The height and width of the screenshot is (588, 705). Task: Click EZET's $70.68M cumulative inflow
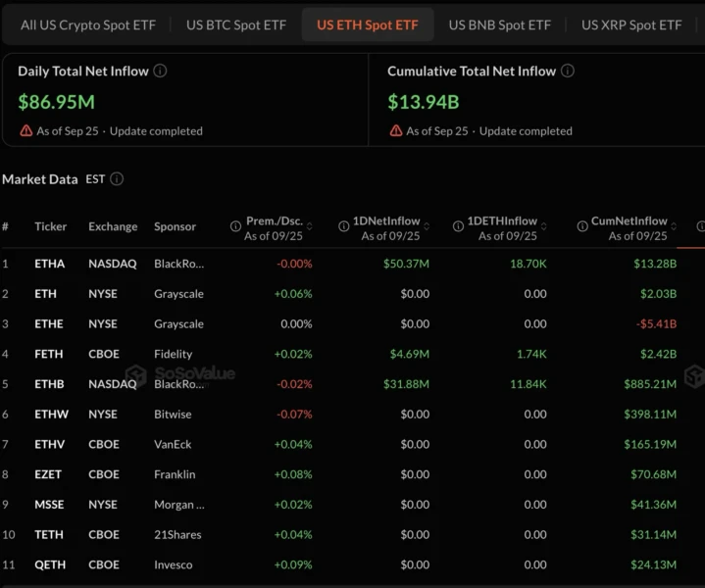click(653, 474)
